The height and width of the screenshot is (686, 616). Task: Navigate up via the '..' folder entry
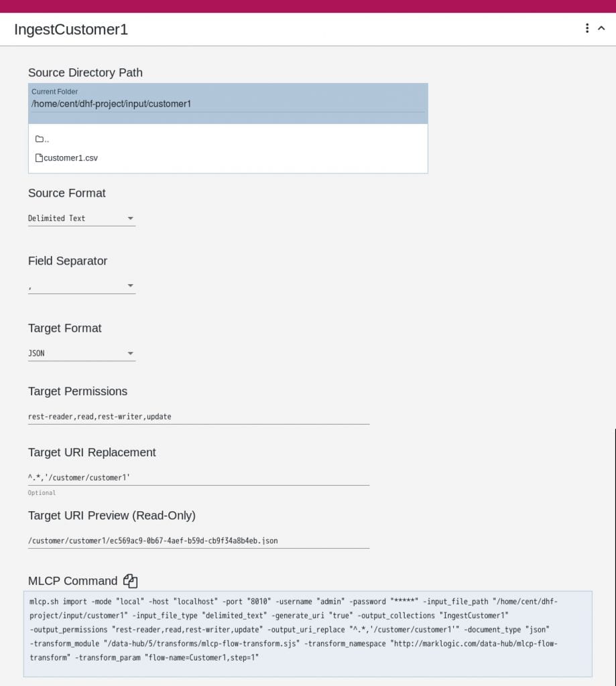(x=47, y=139)
